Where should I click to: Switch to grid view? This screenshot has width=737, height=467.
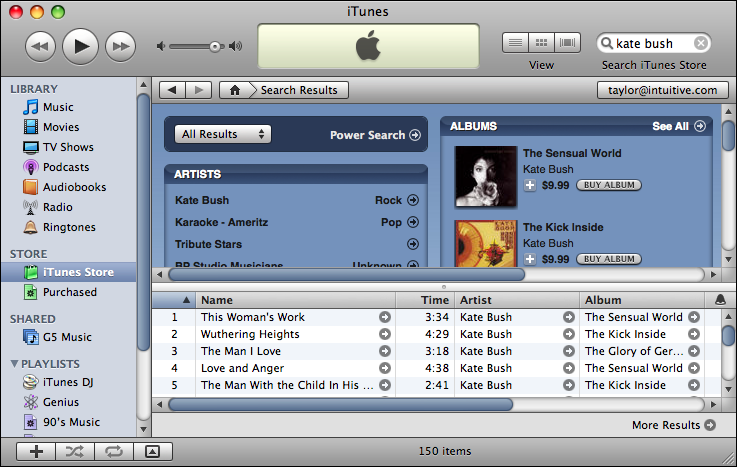pos(541,43)
